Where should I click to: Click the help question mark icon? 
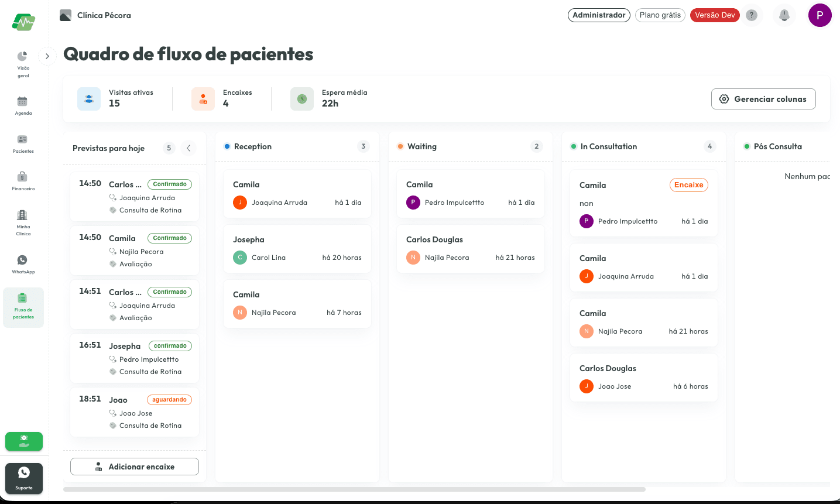752,15
